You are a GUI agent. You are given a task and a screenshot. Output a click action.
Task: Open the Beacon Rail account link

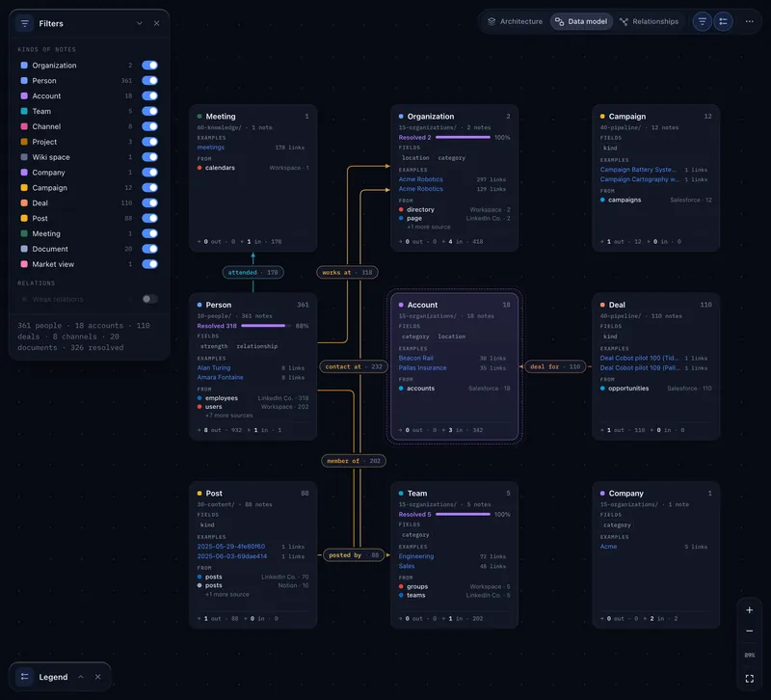coord(416,358)
